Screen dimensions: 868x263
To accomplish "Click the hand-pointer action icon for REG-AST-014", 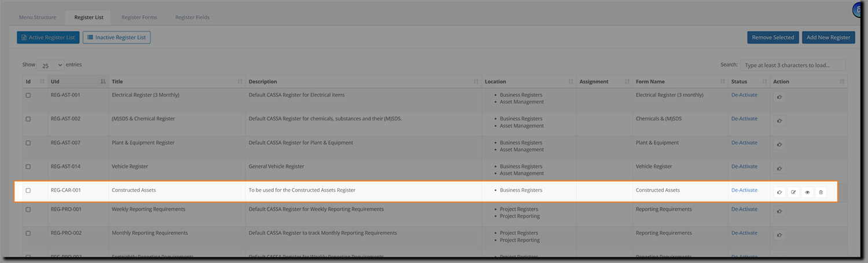I will click(x=779, y=169).
